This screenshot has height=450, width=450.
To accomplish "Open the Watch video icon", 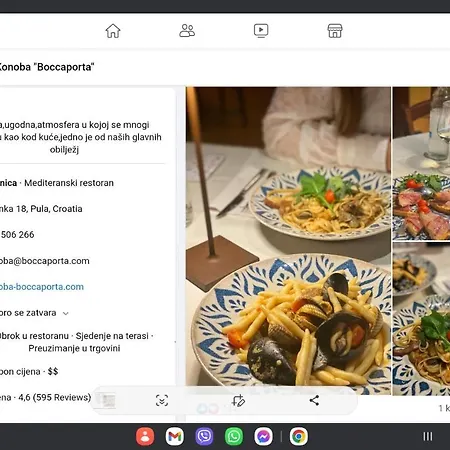I will 261,31.
